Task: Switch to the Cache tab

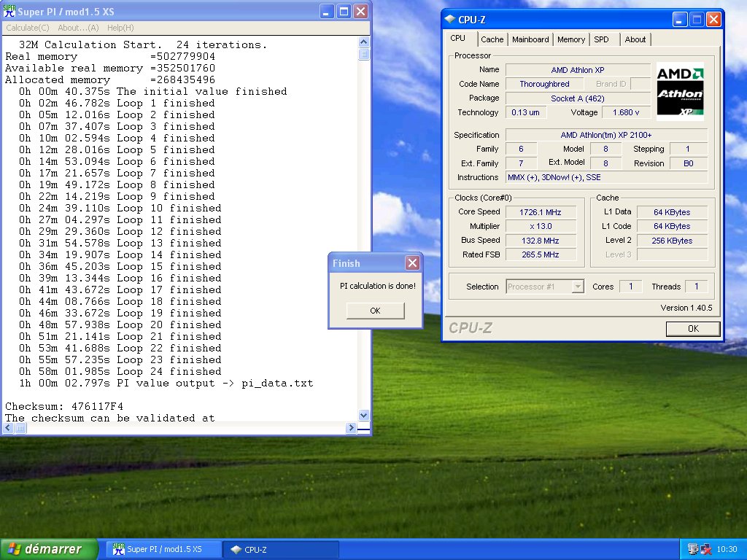Action: (x=492, y=39)
